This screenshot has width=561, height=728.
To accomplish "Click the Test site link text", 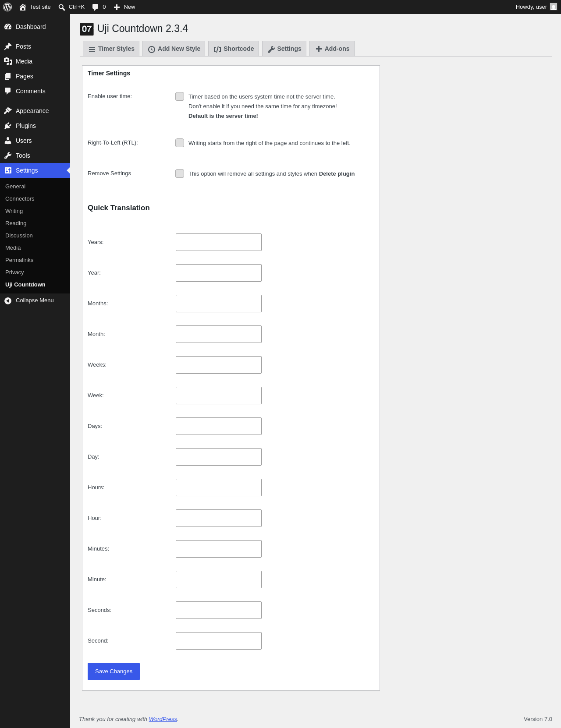I will (40, 7).
